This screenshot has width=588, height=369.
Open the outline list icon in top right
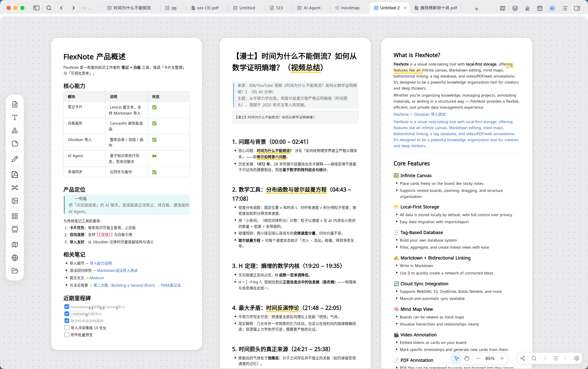[x=565, y=8]
